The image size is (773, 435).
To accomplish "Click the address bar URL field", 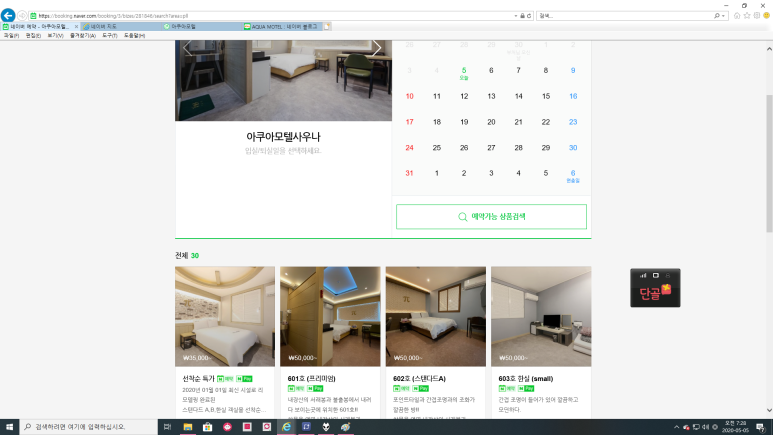I will (x=274, y=16).
